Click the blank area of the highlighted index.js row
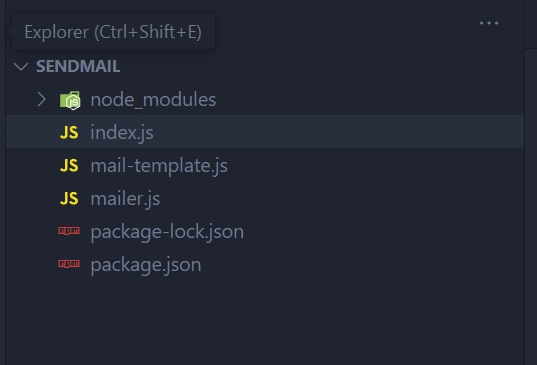Viewport: 537px width, 365px height. [339, 132]
